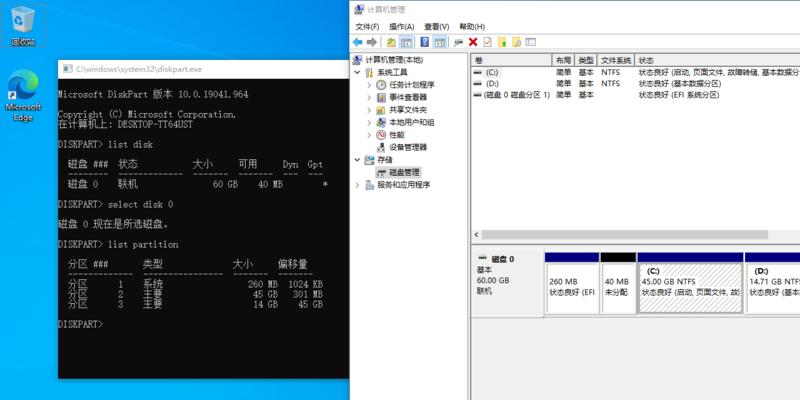Viewport: 800px width, 400px height.
Task: Click the blue Back arrow in Computer Management toolbar
Action: pyautogui.click(x=358, y=42)
